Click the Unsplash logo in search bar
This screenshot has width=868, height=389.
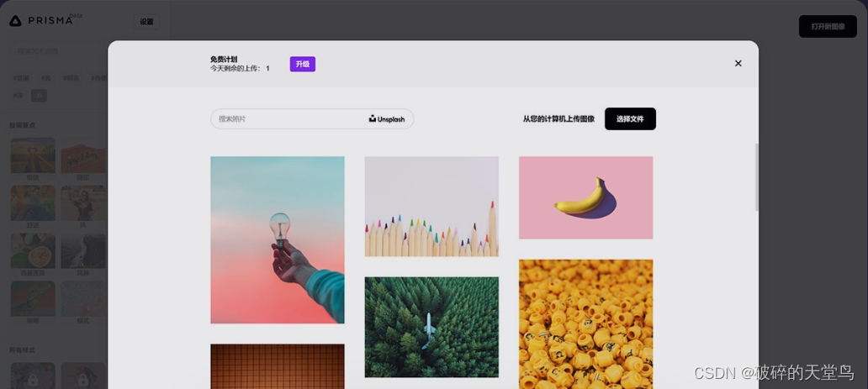[x=387, y=119]
